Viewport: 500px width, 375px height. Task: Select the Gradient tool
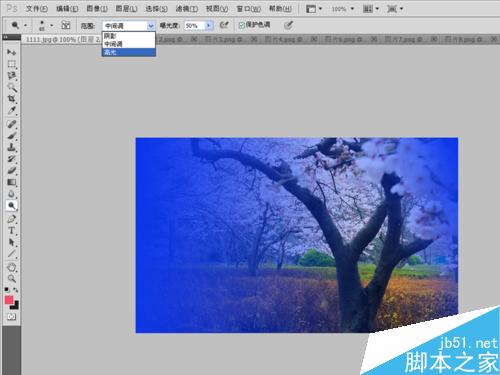pos(11,182)
